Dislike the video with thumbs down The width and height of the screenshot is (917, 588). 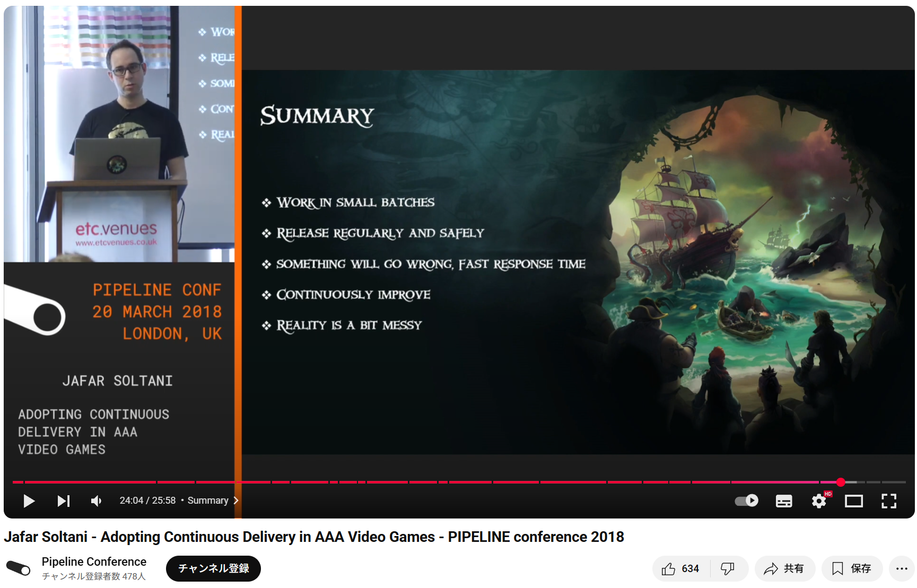tap(728, 568)
